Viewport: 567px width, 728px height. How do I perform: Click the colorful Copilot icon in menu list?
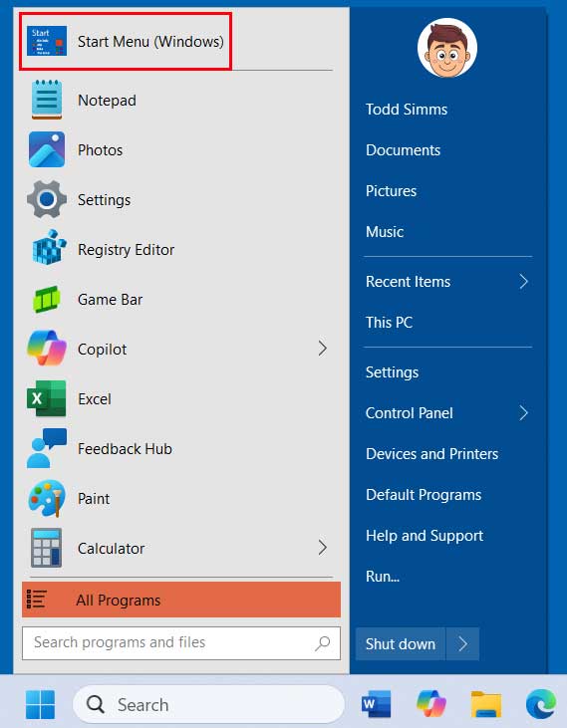[47, 349]
